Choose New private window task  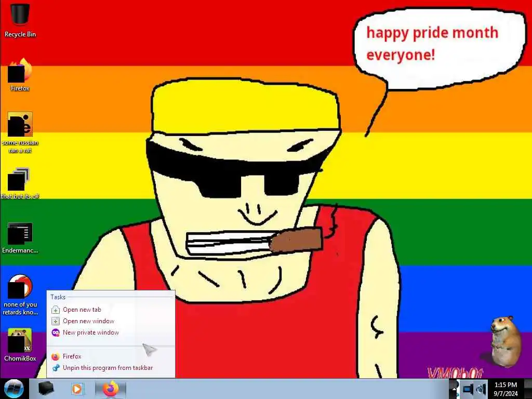pyautogui.click(x=111, y=332)
